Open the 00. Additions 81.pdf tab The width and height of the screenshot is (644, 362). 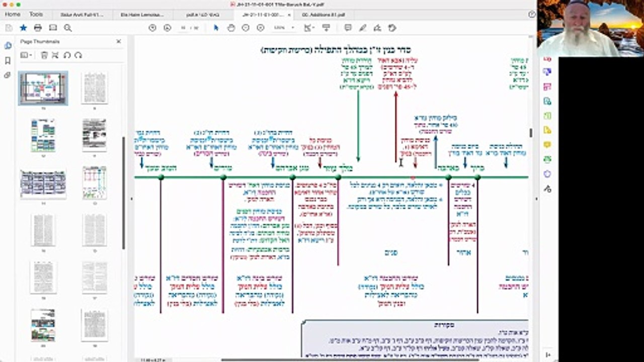pyautogui.click(x=324, y=15)
